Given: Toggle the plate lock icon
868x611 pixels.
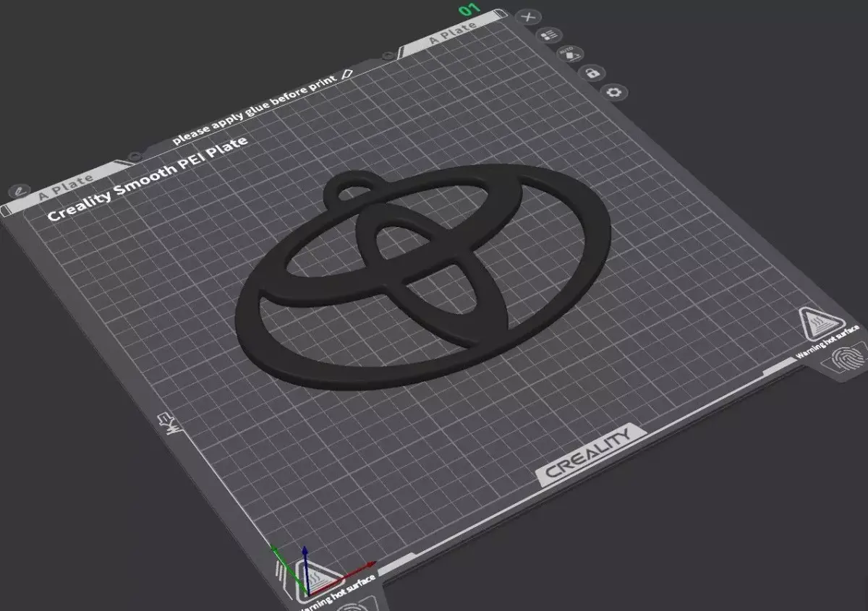Looking at the screenshot, I should tap(592, 72).
